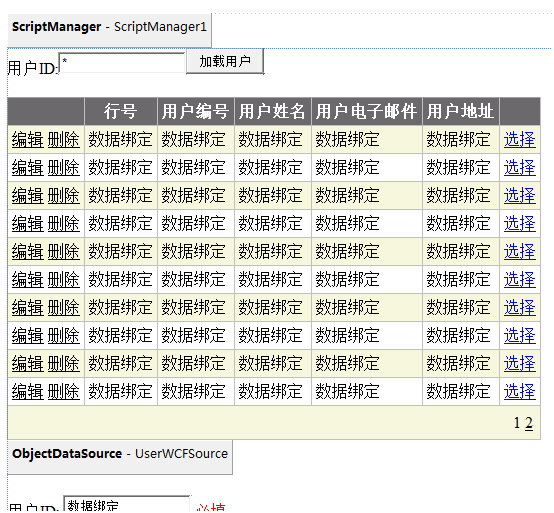Click 选择 in the first grid row
Screen dimensions: 554x513
(x=519, y=140)
